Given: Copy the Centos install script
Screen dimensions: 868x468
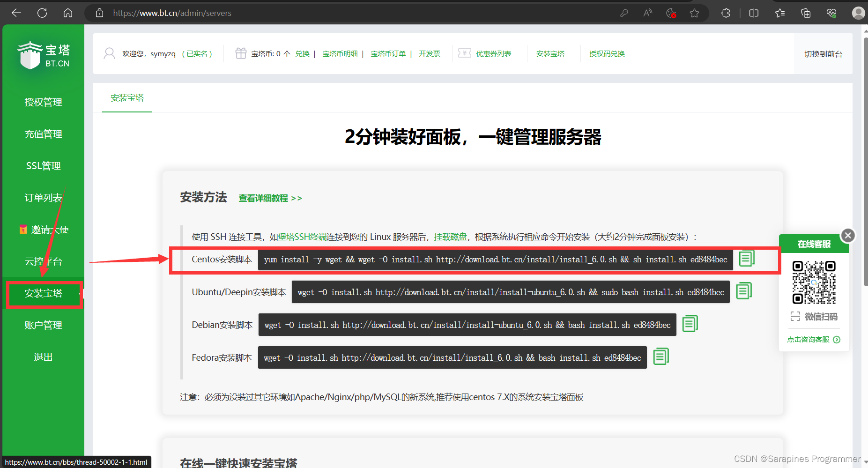Looking at the screenshot, I should 746,259.
